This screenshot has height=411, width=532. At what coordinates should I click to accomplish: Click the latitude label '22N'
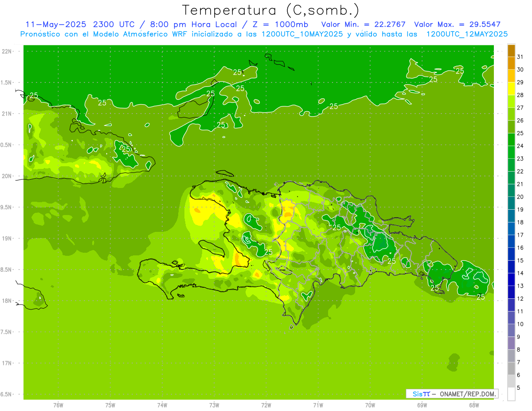7,51
